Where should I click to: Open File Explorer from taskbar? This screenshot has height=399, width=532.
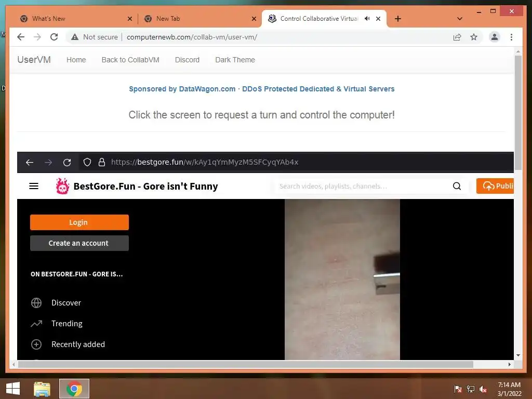click(x=42, y=389)
